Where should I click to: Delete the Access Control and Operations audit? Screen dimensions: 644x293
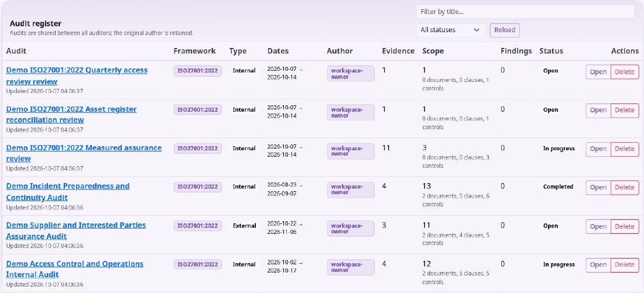[x=625, y=265]
